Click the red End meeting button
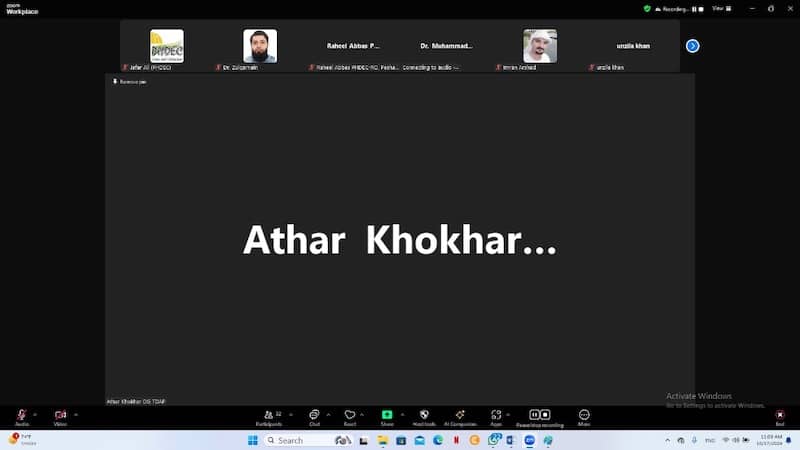Screen dimensions: 800x450 click(x=779, y=415)
